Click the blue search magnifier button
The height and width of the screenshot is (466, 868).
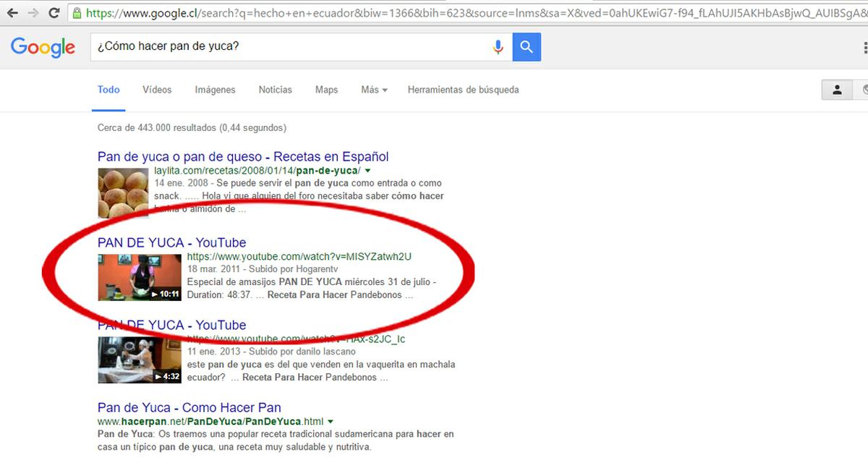pyautogui.click(x=527, y=47)
